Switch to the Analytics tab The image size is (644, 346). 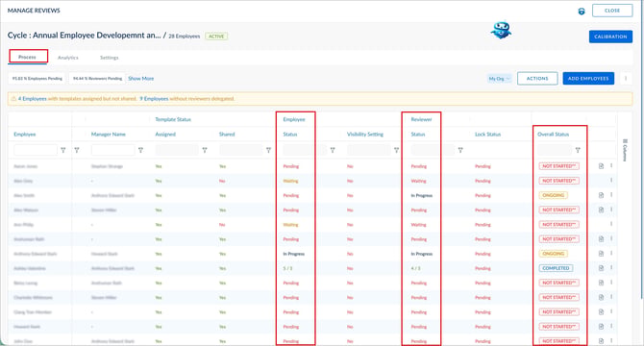click(68, 58)
